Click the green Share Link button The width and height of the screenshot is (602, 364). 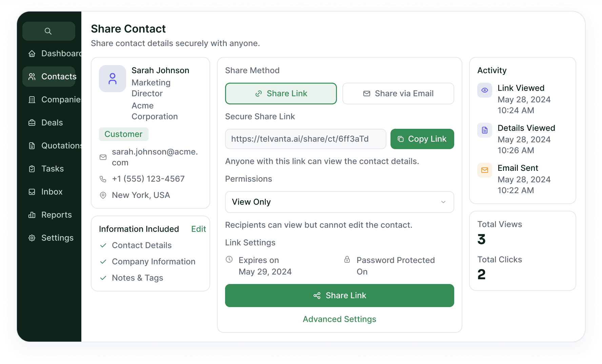pyautogui.click(x=340, y=296)
